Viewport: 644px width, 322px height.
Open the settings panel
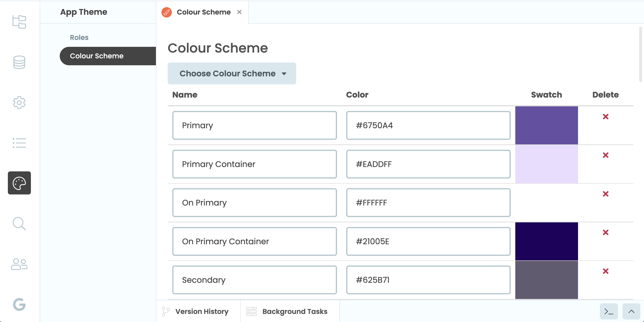tap(19, 103)
